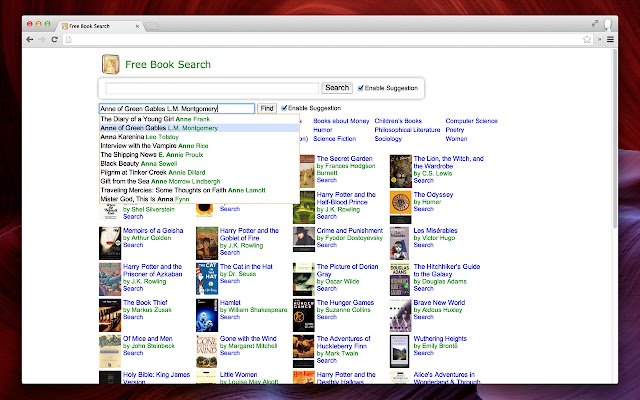640x400 pixels.
Task: Open Science Fiction category
Action: click(x=334, y=139)
